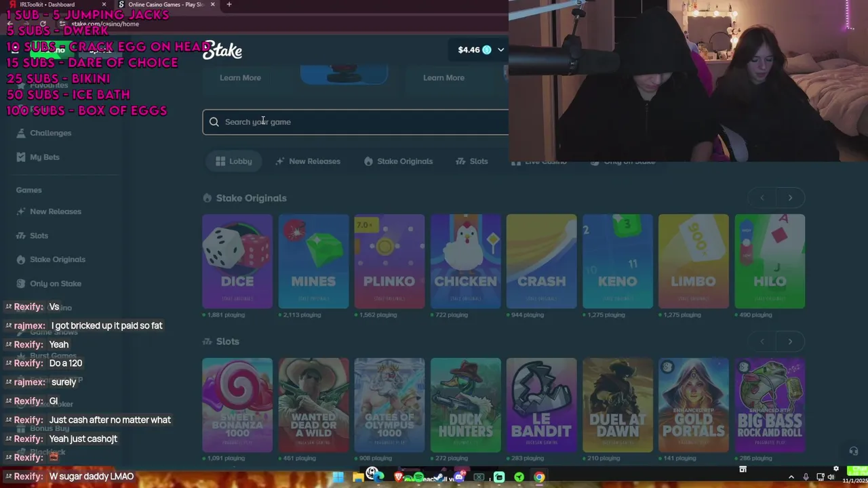The image size is (868, 488).
Task: Go to previous Stake Originals games
Action: pyautogui.click(x=762, y=198)
